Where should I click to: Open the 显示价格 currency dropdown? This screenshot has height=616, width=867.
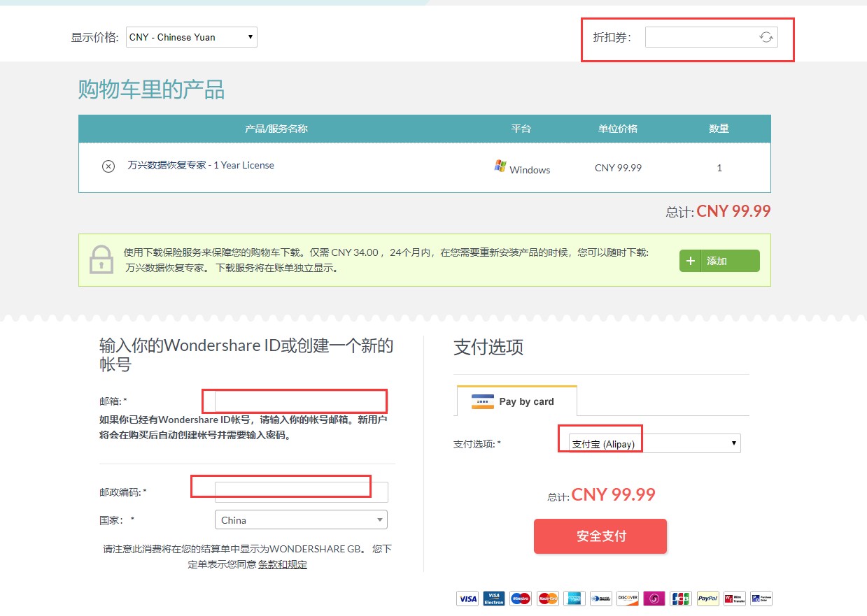pos(192,37)
